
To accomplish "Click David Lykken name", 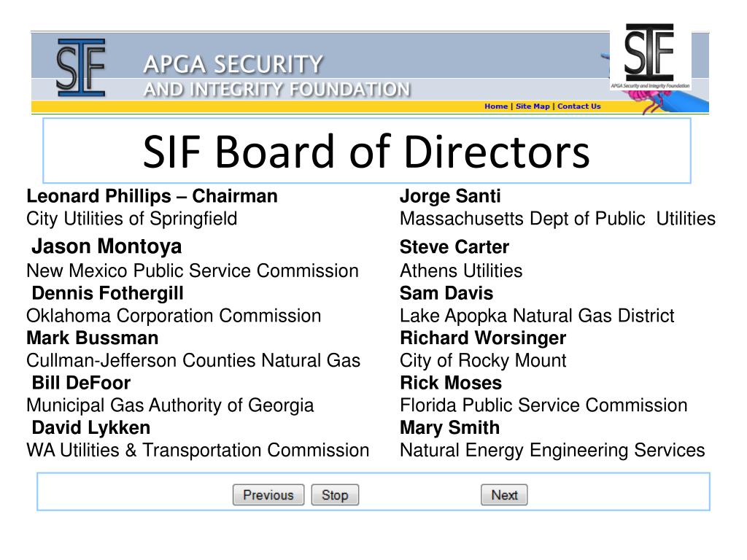I will coord(91,427).
